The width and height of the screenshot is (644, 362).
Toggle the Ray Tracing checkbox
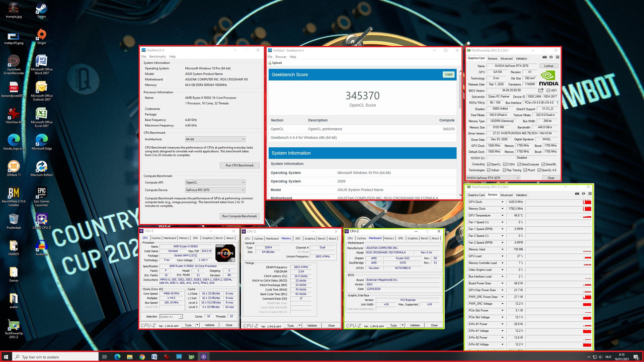(x=505, y=170)
